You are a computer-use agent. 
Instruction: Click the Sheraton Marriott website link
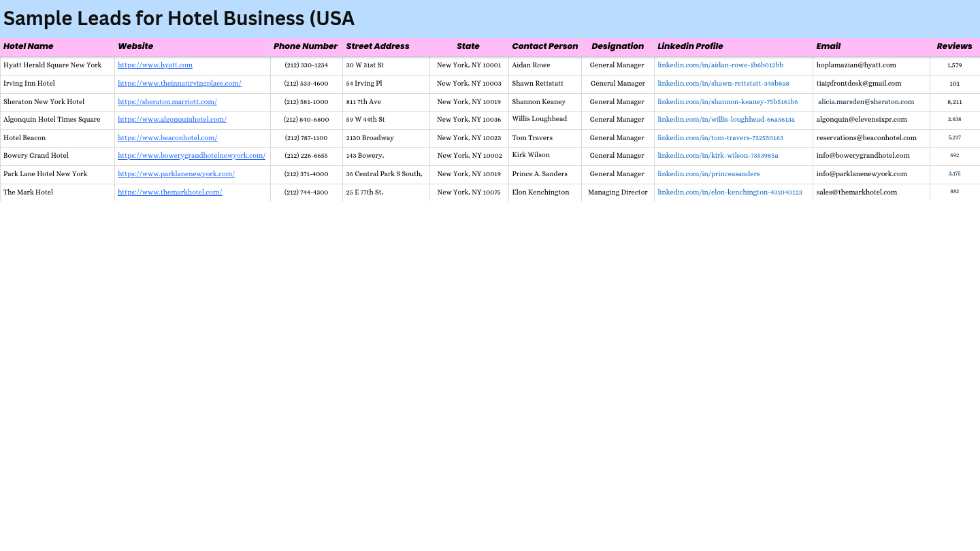tap(167, 101)
